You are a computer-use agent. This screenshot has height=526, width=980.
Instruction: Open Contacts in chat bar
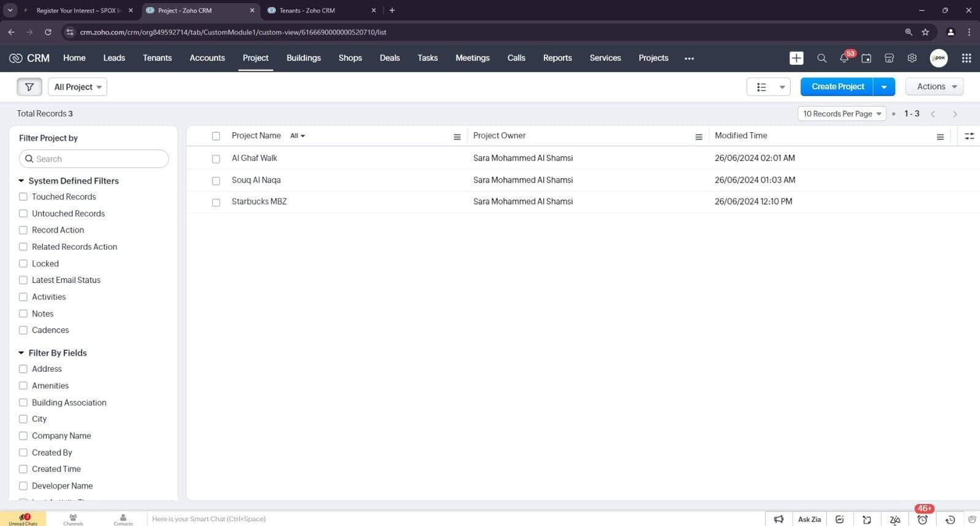pyautogui.click(x=123, y=519)
